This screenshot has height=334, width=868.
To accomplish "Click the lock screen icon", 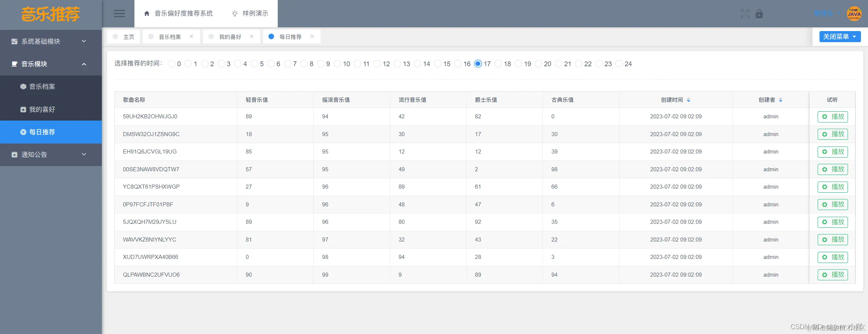I will 759,14.
